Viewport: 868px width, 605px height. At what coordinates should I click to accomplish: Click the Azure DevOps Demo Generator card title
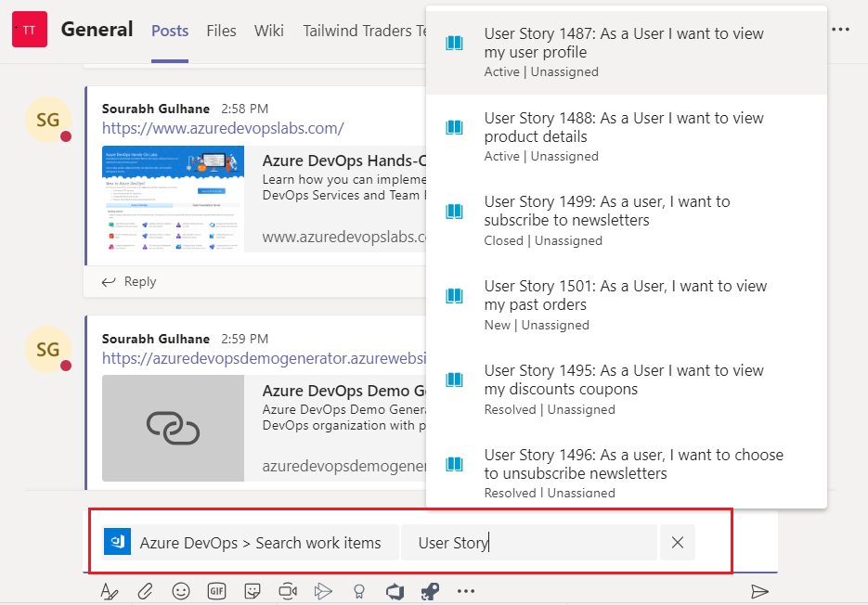pos(344,391)
